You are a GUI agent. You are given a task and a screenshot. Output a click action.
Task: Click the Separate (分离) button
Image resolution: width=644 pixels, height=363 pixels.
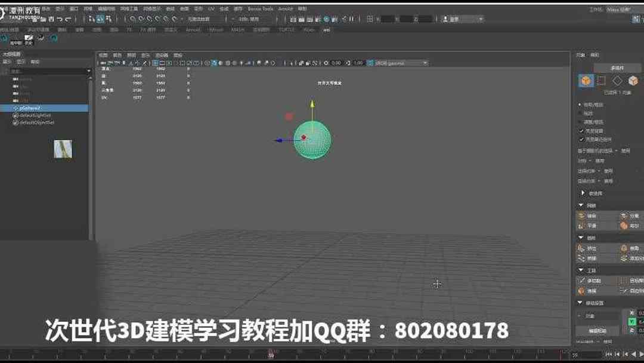click(624, 216)
